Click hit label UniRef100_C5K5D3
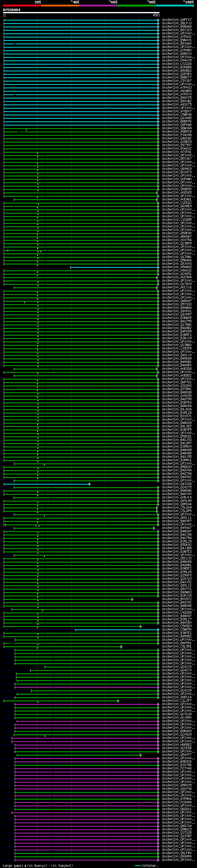 coord(177,626)
